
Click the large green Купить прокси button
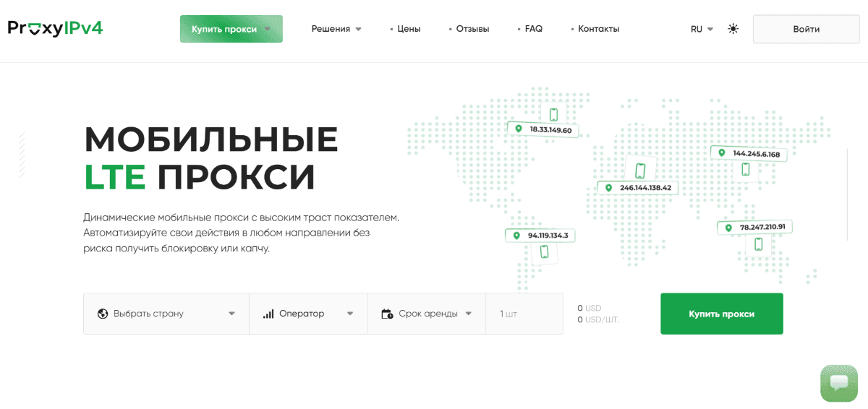721,314
